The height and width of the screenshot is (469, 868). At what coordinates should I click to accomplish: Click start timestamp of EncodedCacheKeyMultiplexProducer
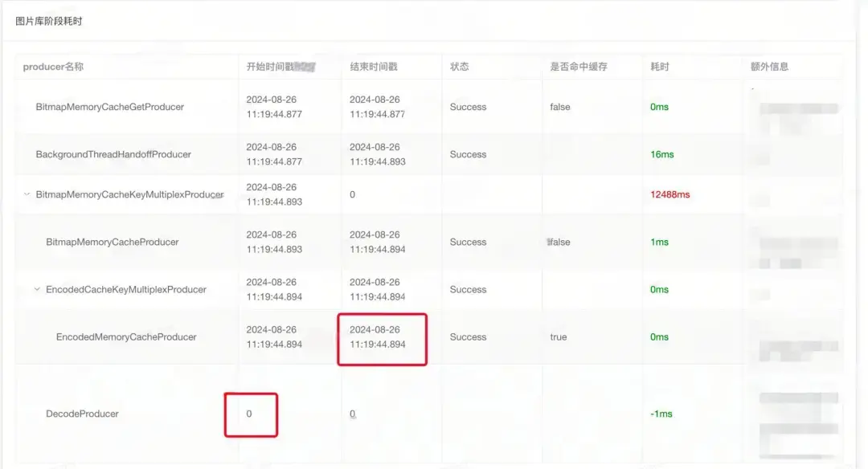tap(274, 289)
